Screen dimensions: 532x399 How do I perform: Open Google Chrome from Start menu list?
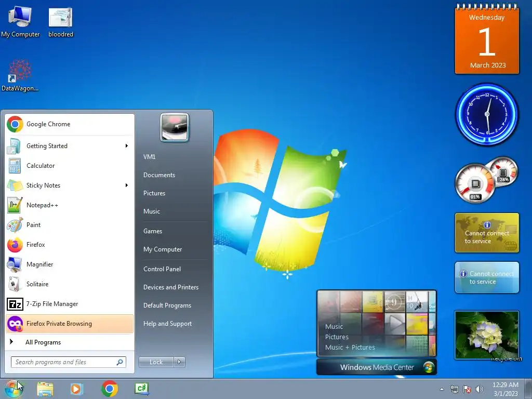[70, 124]
